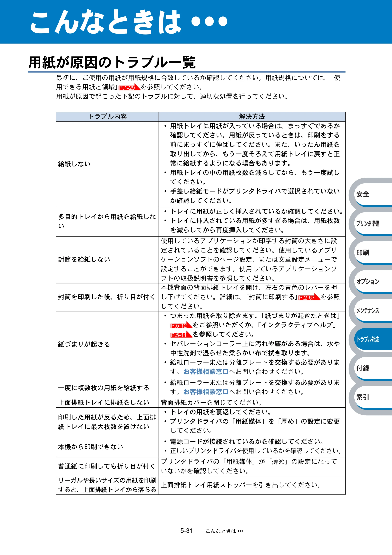Follow the P.1-29 page reference link
392x555 pixels.
[129, 87]
